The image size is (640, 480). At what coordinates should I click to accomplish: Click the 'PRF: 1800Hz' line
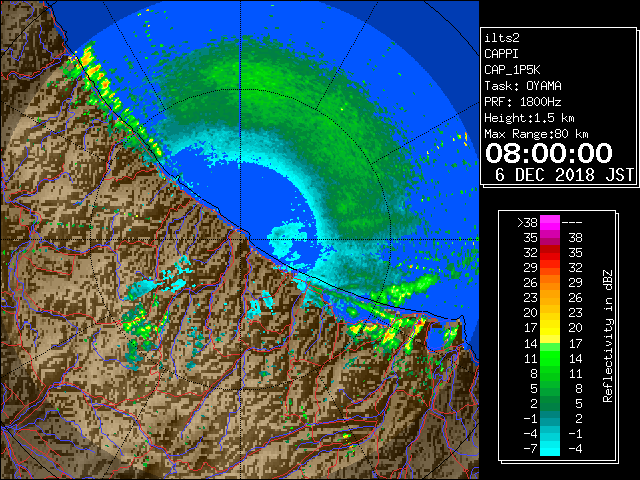pos(523,102)
